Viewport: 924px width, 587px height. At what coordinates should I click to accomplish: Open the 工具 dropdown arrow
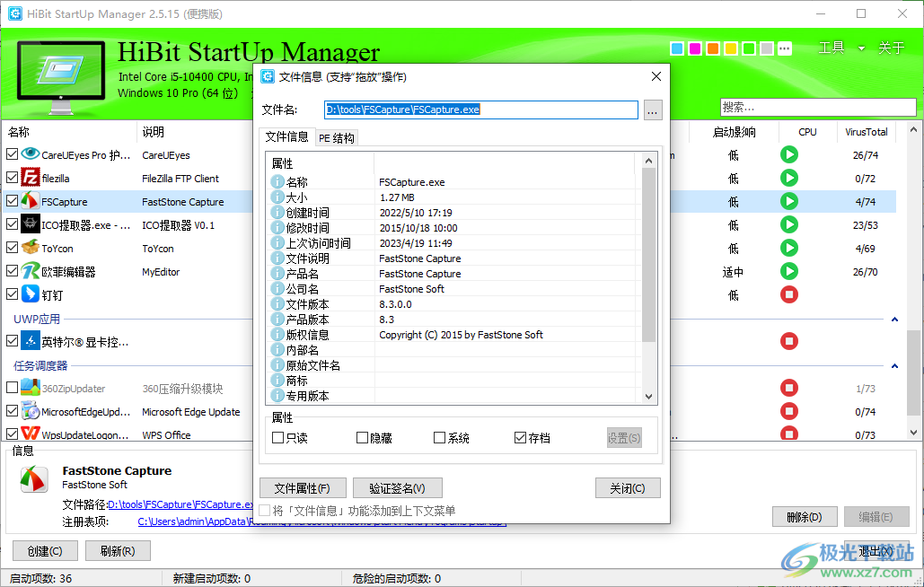pyautogui.click(x=861, y=48)
